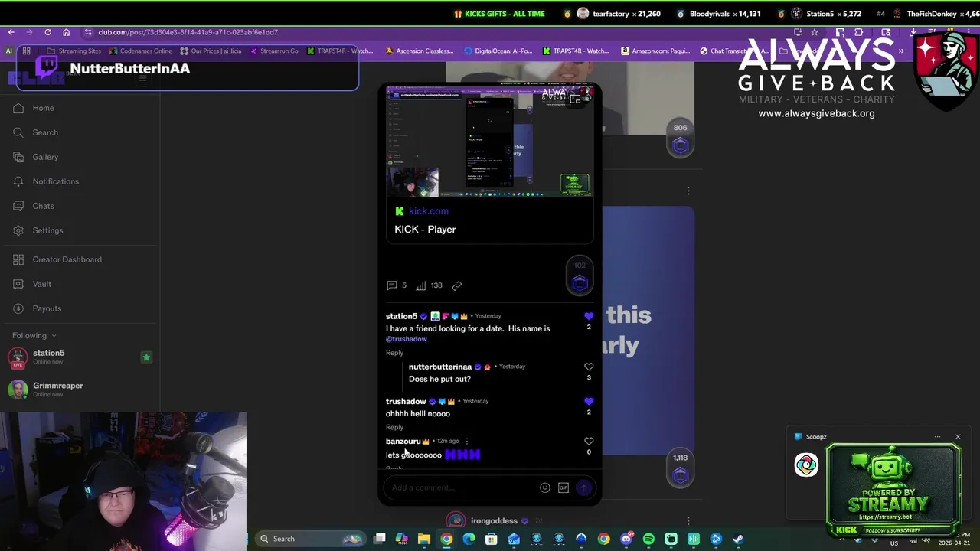Open the Codenames Online bookmark
This screenshot has height=551, width=980.
141,51
